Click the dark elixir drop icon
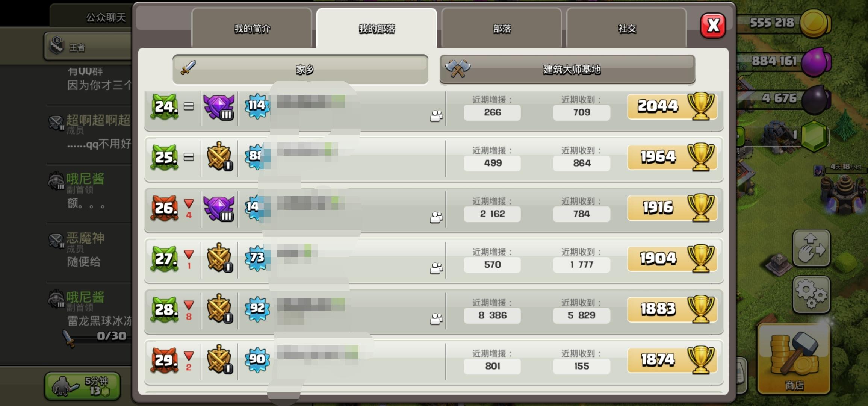The image size is (868, 406). point(815,100)
